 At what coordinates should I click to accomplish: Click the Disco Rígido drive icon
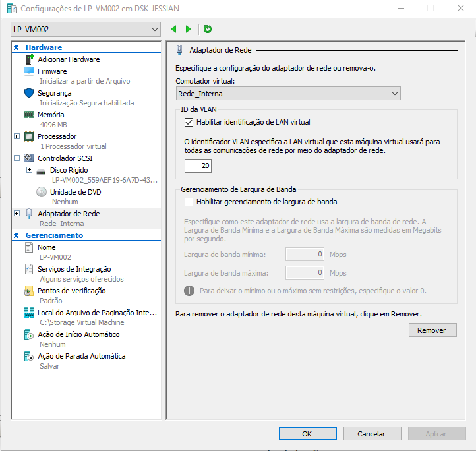(41, 172)
